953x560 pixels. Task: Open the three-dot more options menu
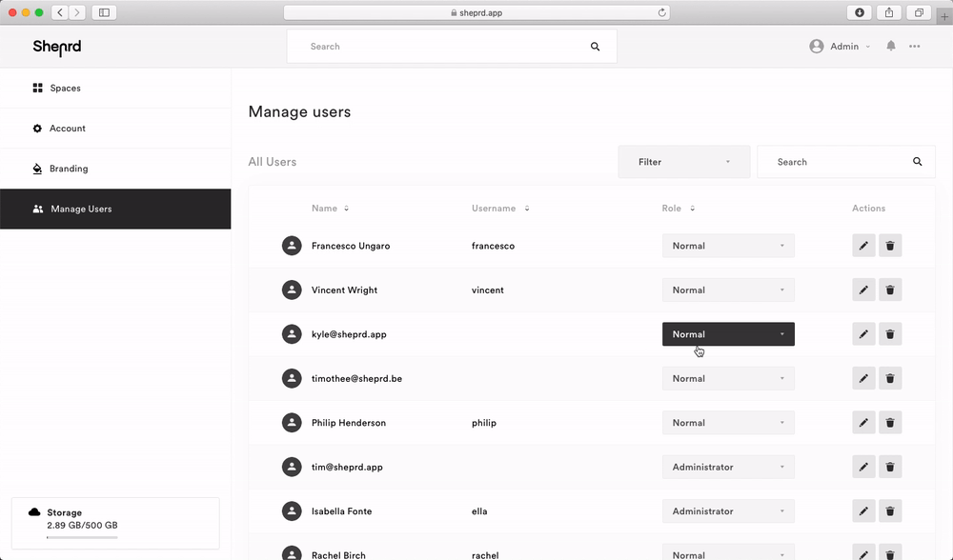[x=915, y=46]
